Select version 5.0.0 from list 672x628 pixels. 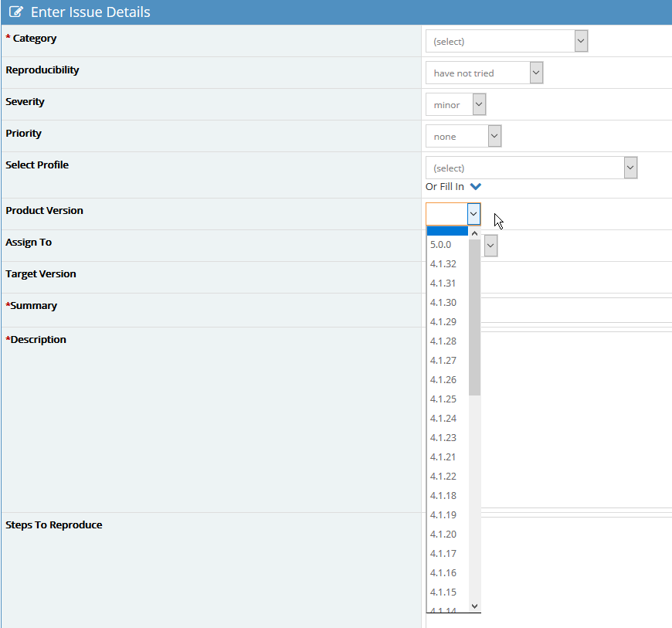tap(441, 245)
